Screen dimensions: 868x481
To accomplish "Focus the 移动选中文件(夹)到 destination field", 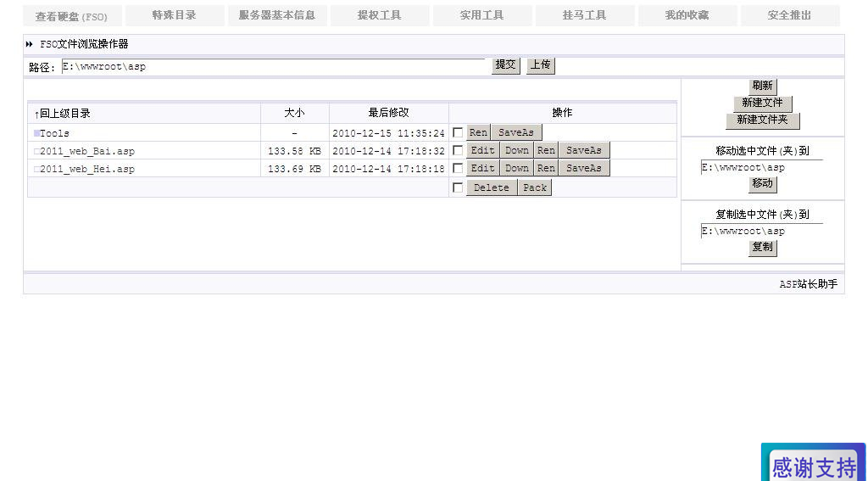I will click(x=762, y=167).
